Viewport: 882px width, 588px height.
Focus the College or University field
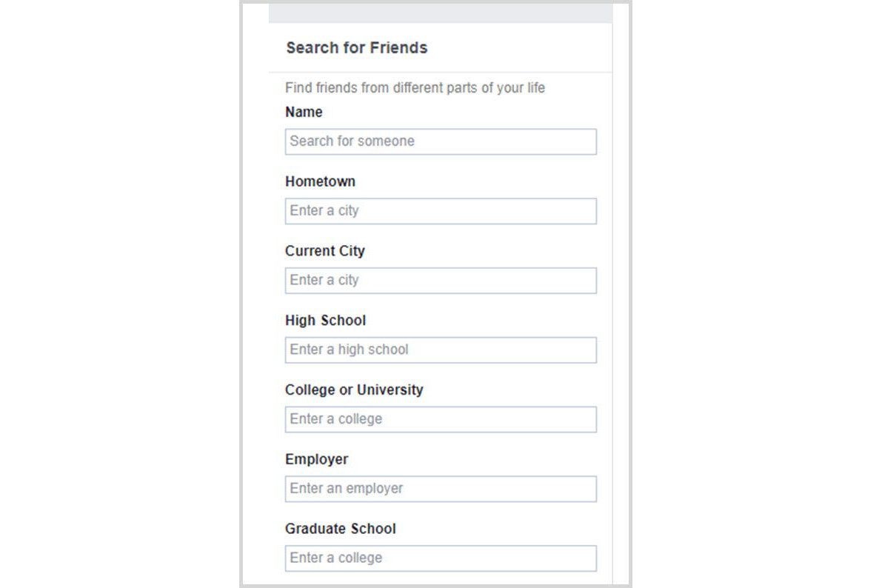coord(441,419)
